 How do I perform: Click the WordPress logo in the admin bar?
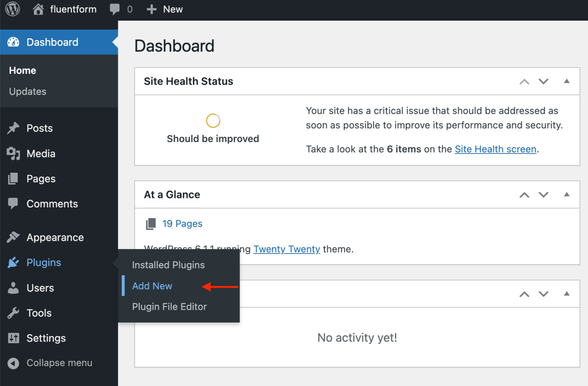[x=12, y=9]
